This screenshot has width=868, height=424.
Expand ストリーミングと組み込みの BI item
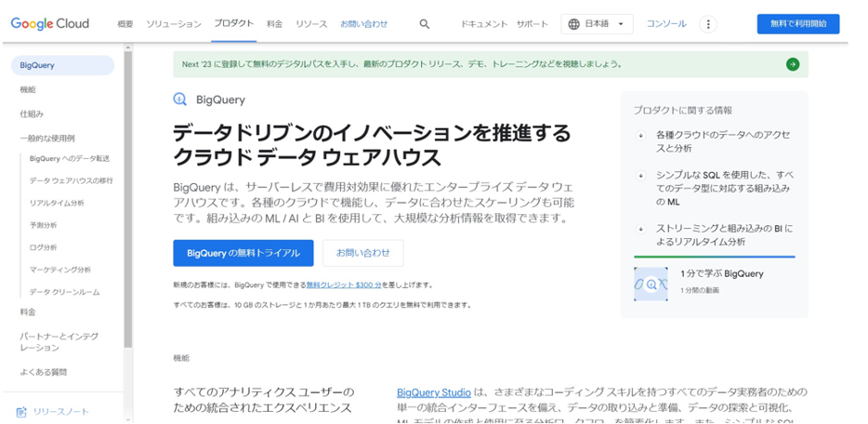640,229
